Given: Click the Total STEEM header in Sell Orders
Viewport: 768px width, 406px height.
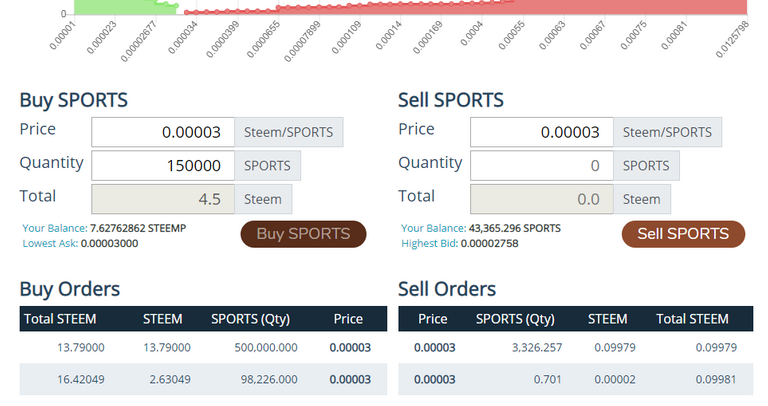Looking at the screenshot, I should tap(692, 319).
